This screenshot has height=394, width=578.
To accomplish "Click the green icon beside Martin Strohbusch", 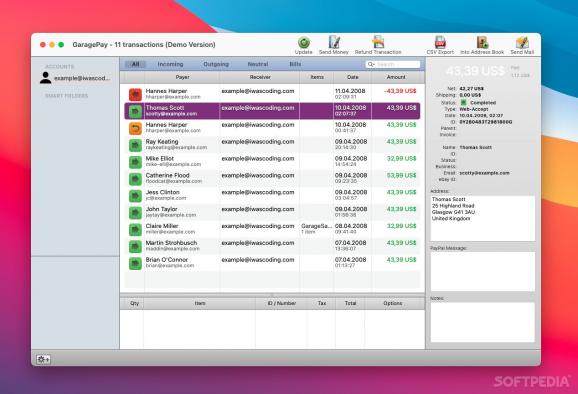I will pyautogui.click(x=135, y=247).
